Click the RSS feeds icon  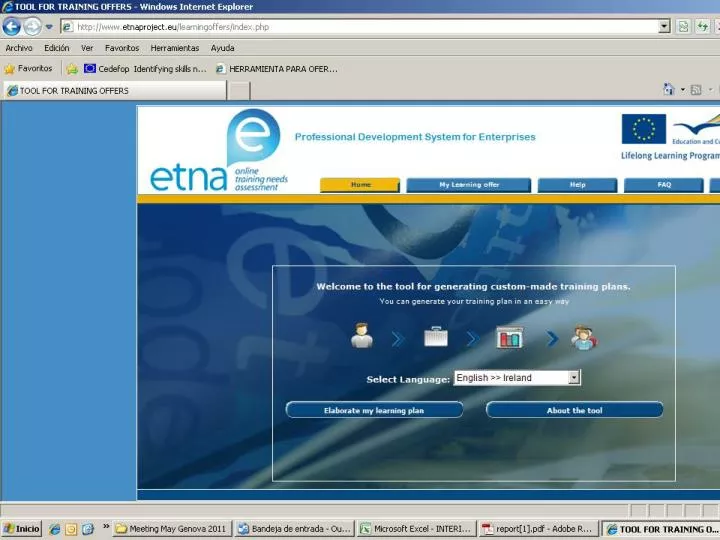click(x=696, y=90)
